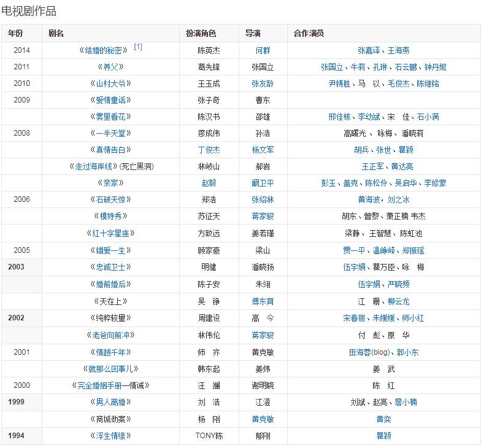Click the 《石破天惊》 drama link
The image size is (481, 448).
click(x=110, y=199)
